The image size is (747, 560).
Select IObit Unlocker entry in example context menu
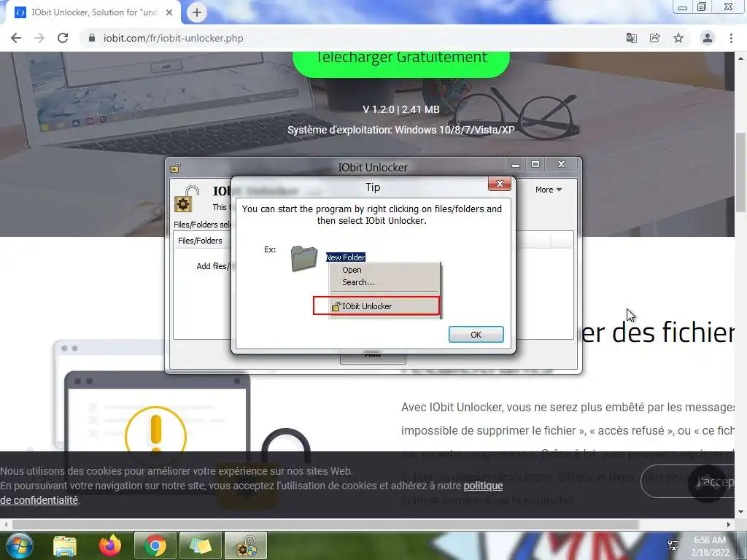point(376,306)
